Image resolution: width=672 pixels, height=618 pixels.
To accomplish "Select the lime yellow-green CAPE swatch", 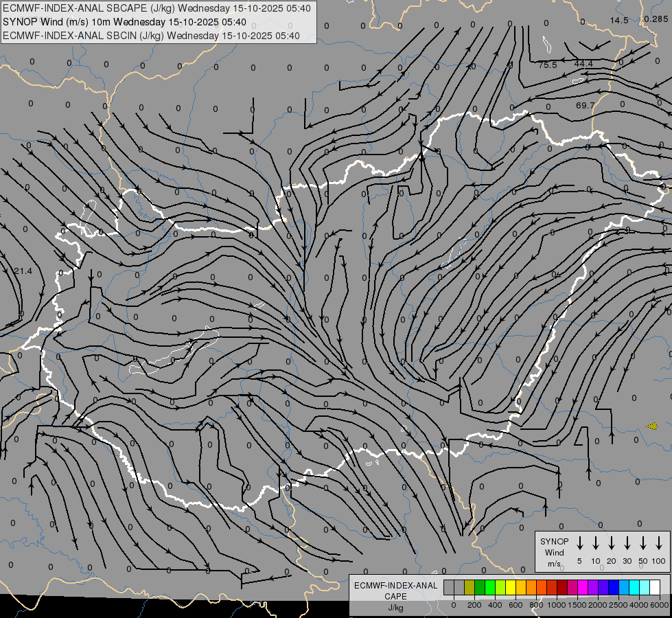I will 500,587.
